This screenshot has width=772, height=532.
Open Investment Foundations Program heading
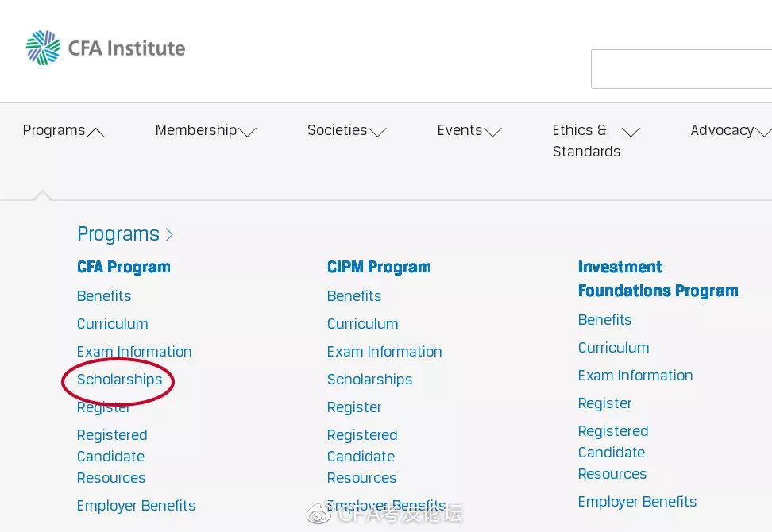(x=658, y=279)
